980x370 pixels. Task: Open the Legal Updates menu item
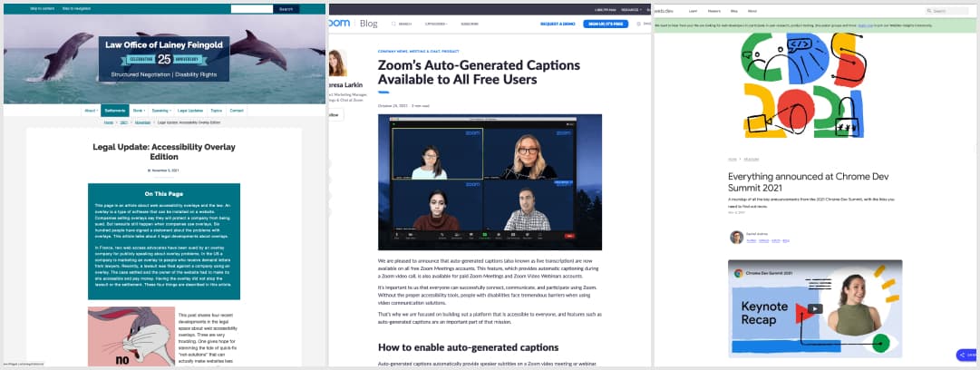coord(190,111)
